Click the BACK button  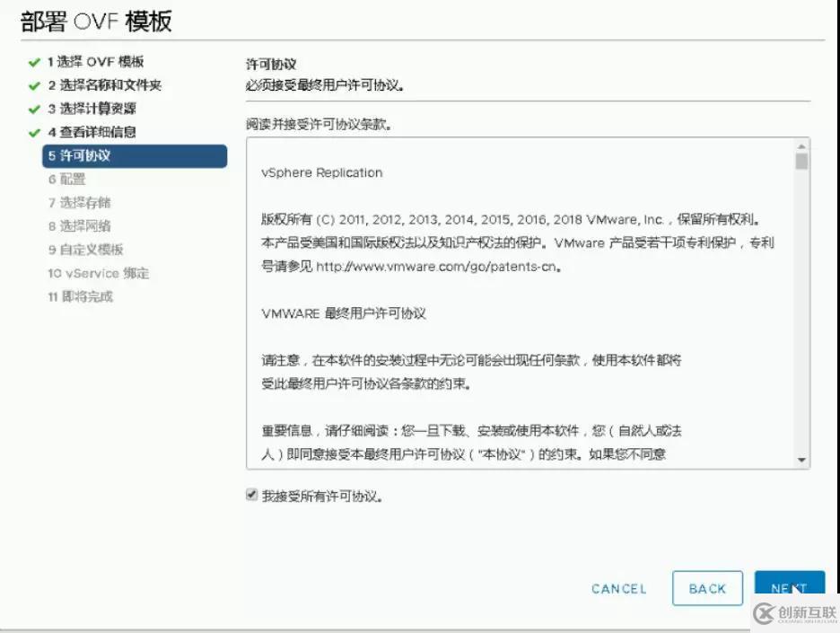707,588
